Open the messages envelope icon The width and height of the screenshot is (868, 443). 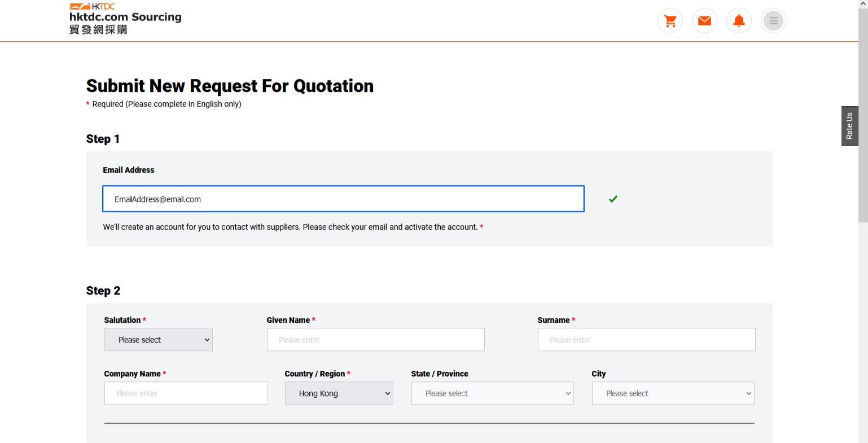[x=704, y=21]
